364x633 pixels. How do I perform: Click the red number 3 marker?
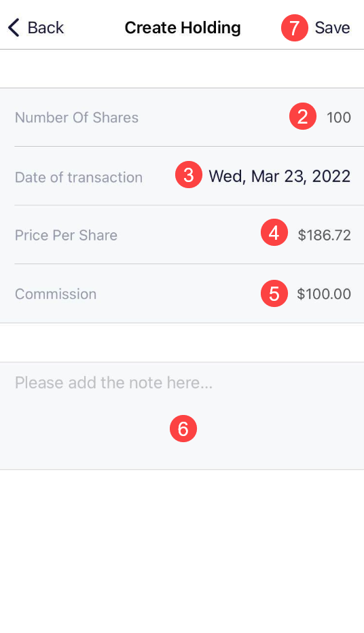point(189,175)
